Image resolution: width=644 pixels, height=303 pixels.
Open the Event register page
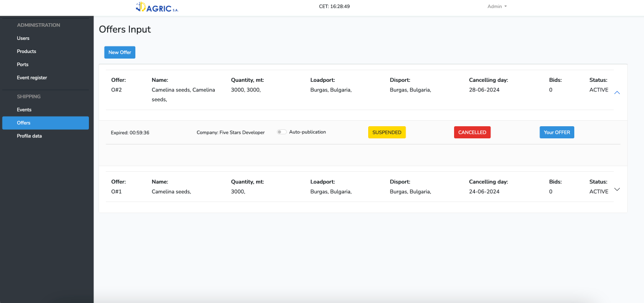pos(32,78)
